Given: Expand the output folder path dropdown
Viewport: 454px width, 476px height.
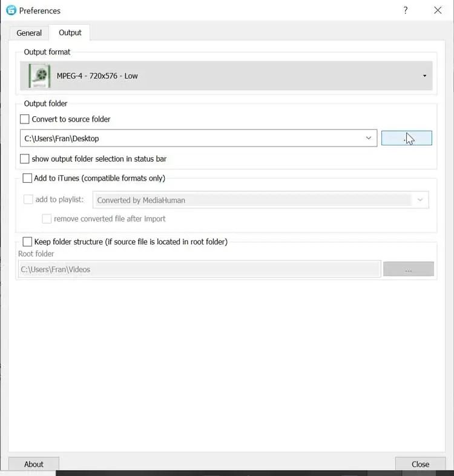Looking at the screenshot, I should click(369, 138).
